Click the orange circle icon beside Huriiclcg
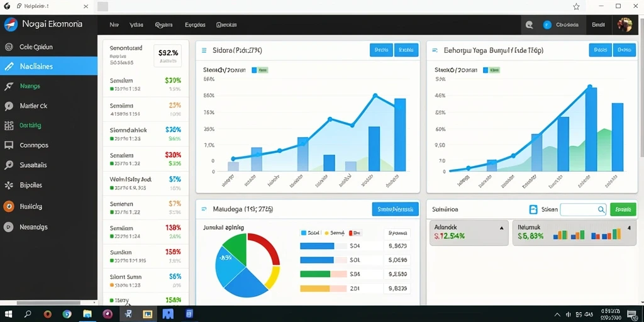The image size is (644, 322). click(x=9, y=206)
